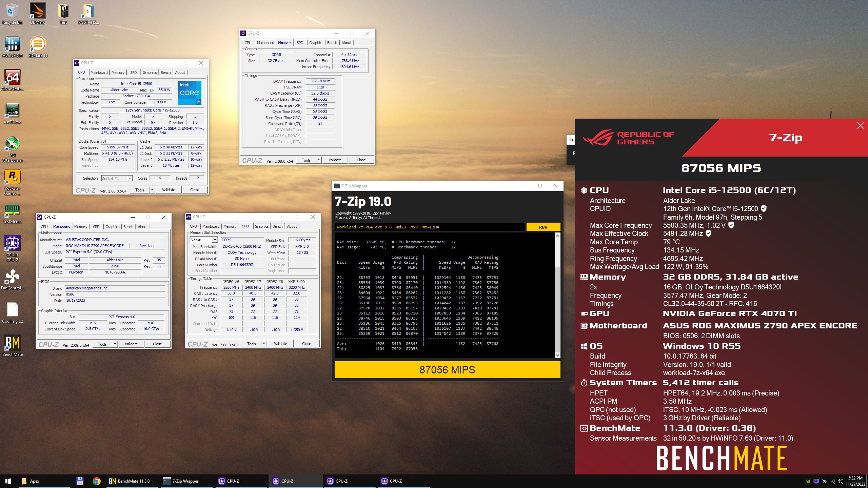
Task: Open the Tools arrow in CPU-Z SPD window
Action: (264, 344)
